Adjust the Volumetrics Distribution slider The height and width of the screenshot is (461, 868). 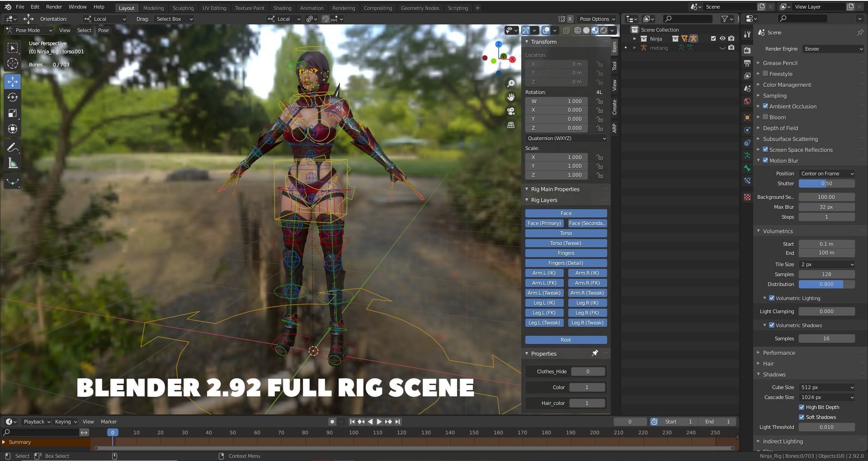point(827,284)
